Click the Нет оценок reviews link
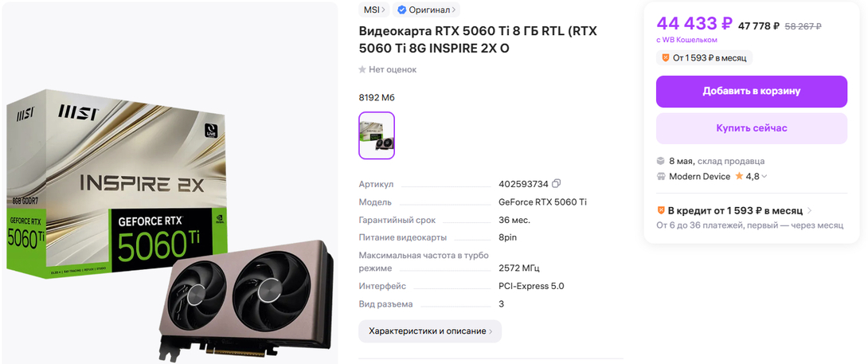The width and height of the screenshot is (868, 364). pos(393,70)
